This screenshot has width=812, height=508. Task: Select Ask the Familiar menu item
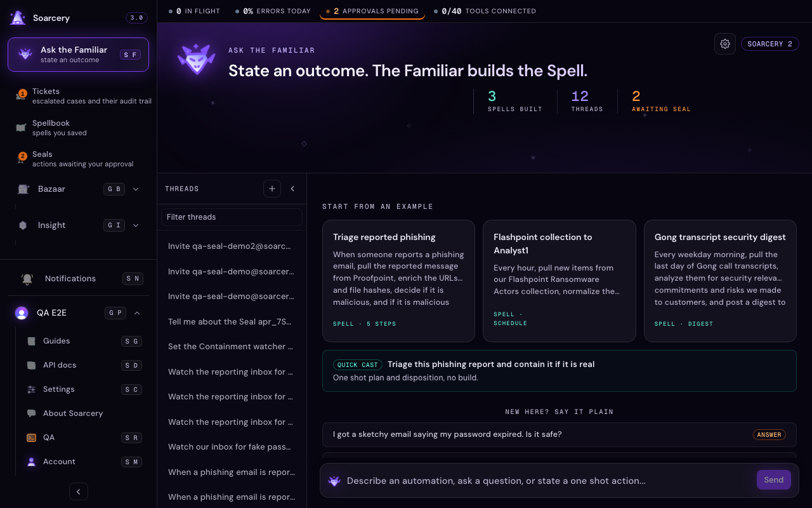(x=78, y=55)
